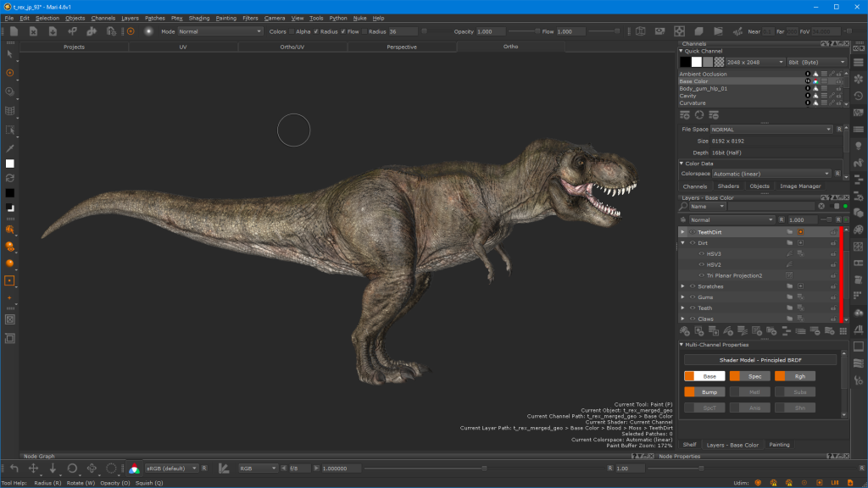Viewport: 868px width, 488px height.
Task: Click the Radius value field showing 36
Action: (403, 31)
